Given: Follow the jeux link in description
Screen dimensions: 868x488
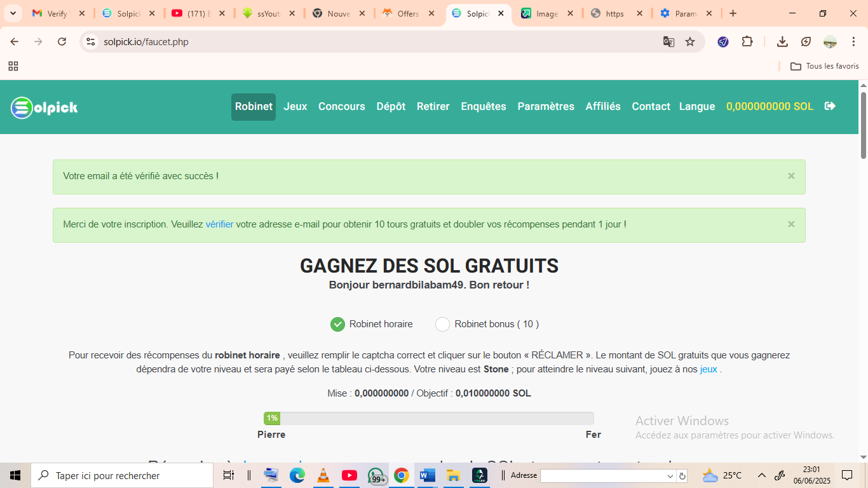Looking at the screenshot, I should 709,369.
